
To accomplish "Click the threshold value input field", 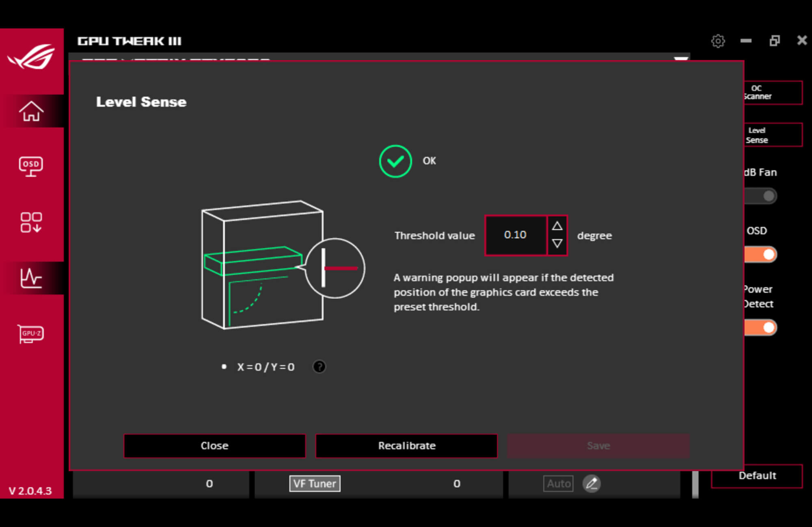I will tap(515, 235).
